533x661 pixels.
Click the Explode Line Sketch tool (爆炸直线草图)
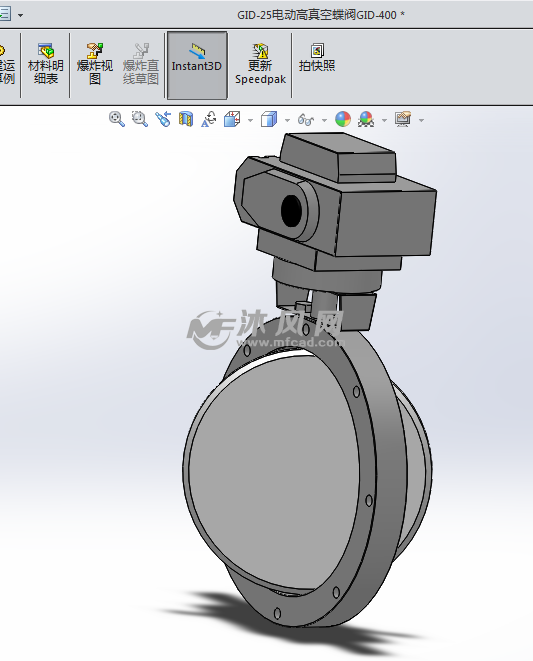pyautogui.click(x=141, y=64)
